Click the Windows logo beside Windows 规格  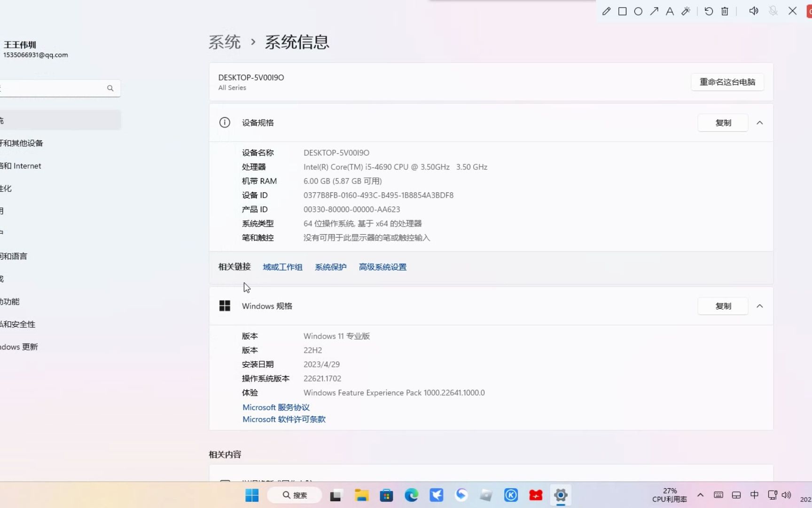225,306
